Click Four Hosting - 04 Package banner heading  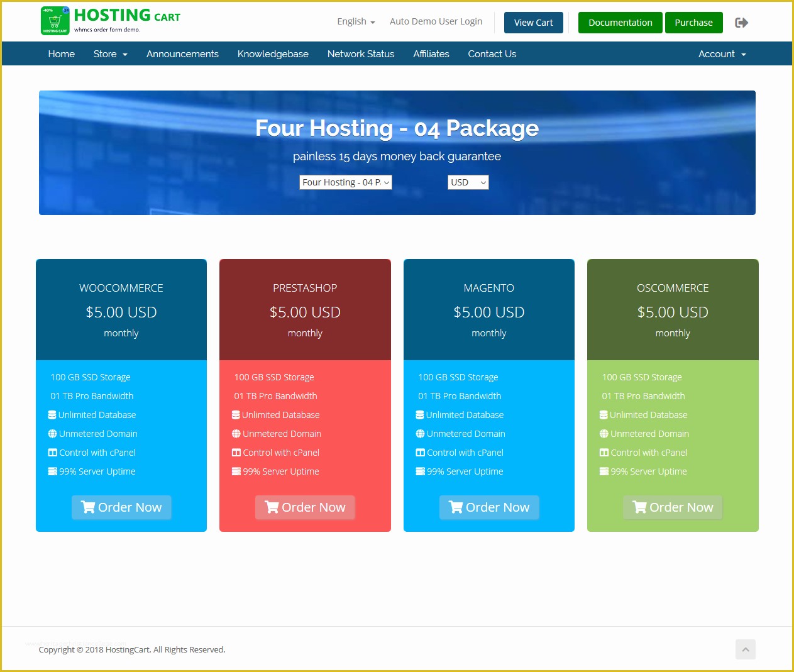coord(397,128)
